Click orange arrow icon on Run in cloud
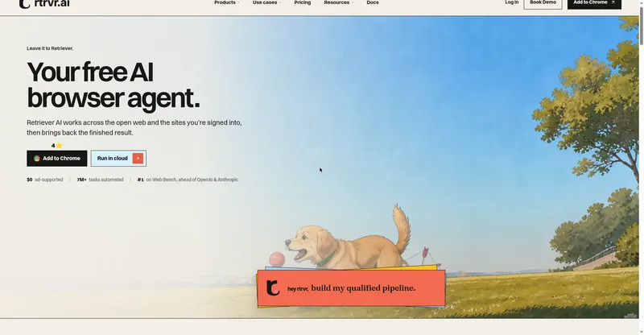Viewport: 644px width, 335px height. click(x=138, y=159)
